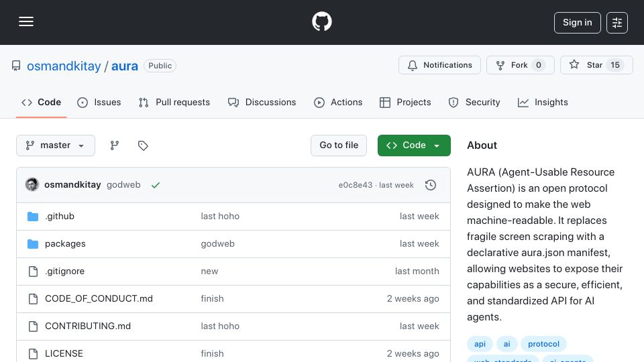This screenshot has height=362, width=644.
Task: Click the Sign in button
Action: (x=577, y=23)
